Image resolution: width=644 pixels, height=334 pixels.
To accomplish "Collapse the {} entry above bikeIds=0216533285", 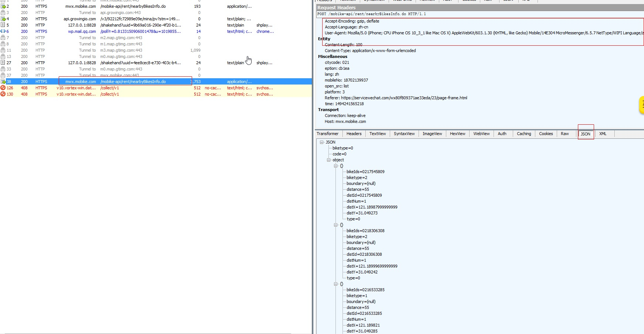I will [336, 284].
